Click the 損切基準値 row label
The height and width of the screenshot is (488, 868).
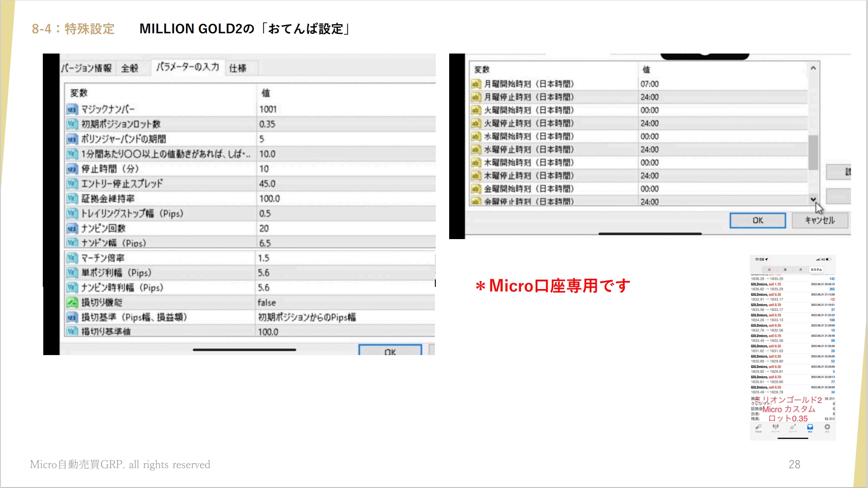pyautogui.click(x=106, y=331)
